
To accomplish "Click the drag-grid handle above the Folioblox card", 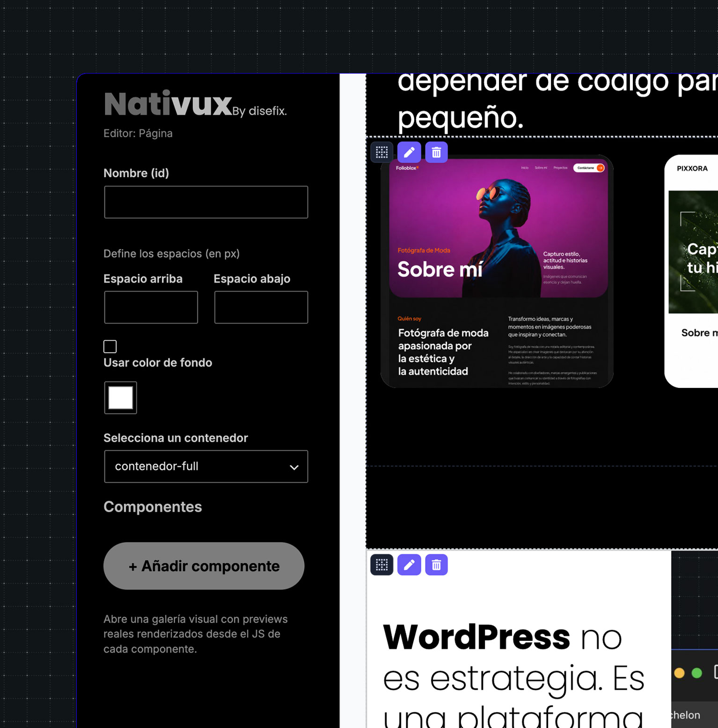I will (x=382, y=152).
